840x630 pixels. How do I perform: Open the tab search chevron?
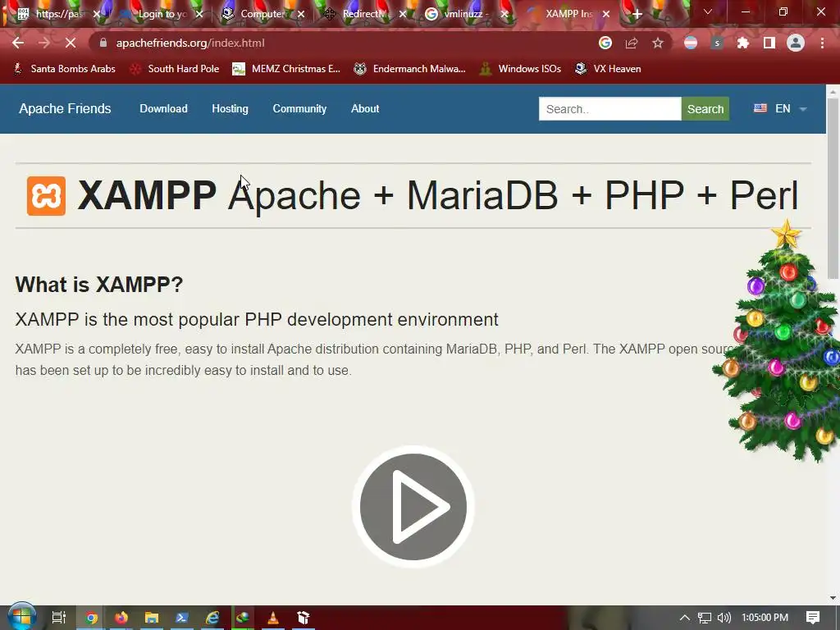708,11
